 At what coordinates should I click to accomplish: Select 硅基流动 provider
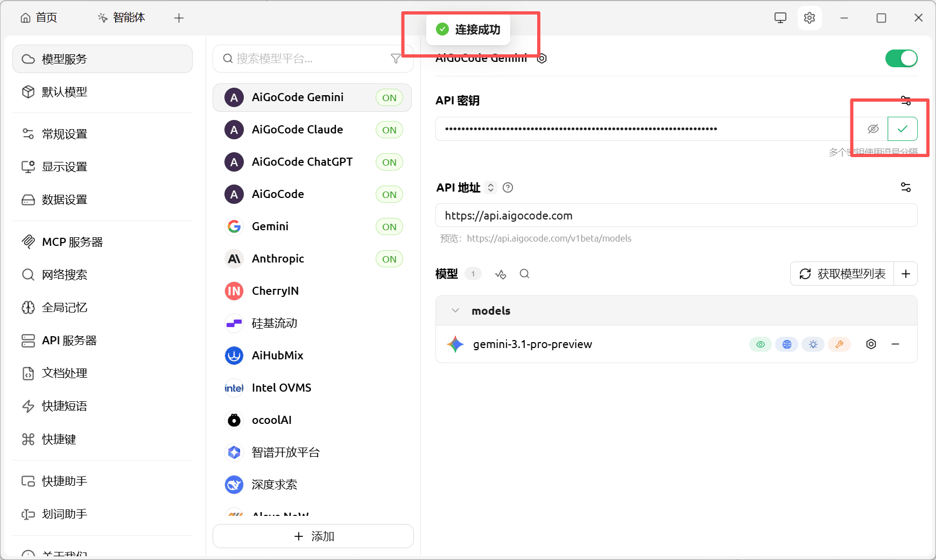click(x=312, y=323)
